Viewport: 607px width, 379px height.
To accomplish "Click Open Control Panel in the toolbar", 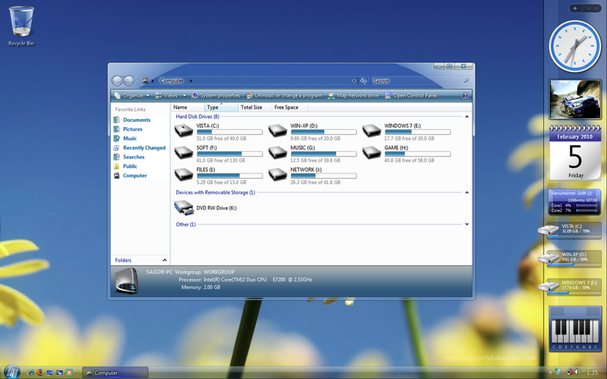I will click(411, 96).
